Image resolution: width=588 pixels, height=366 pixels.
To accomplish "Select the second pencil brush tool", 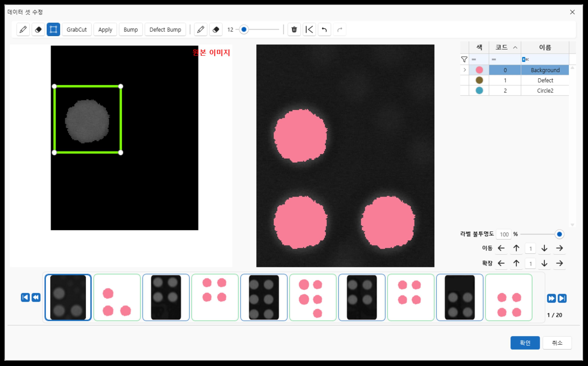I will pos(201,30).
